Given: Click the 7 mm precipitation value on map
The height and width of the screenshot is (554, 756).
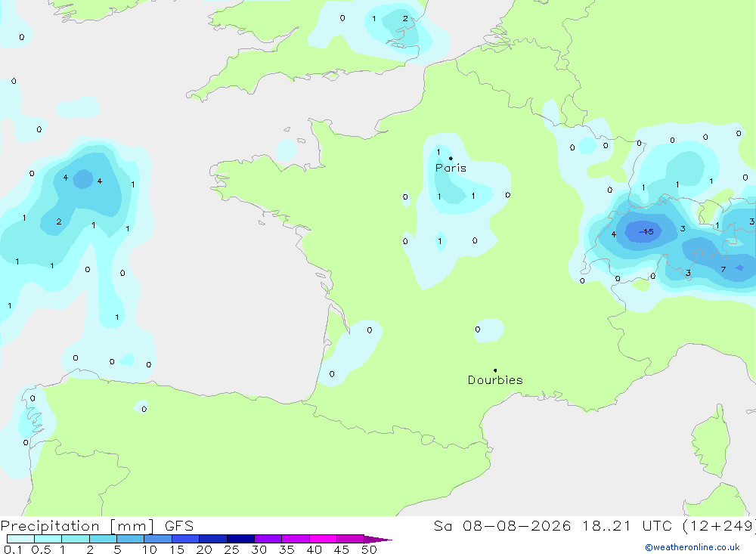Looking at the screenshot, I should 723,270.
